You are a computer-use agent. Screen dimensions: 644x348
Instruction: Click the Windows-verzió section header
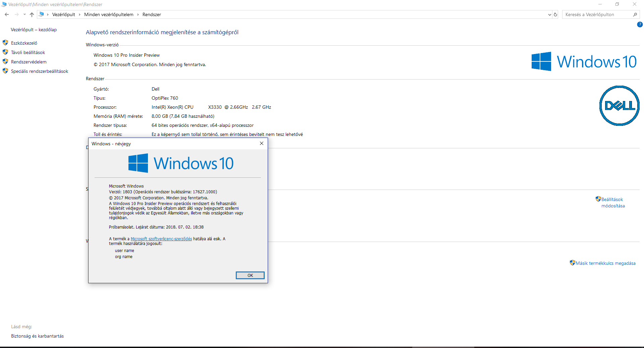coord(102,45)
